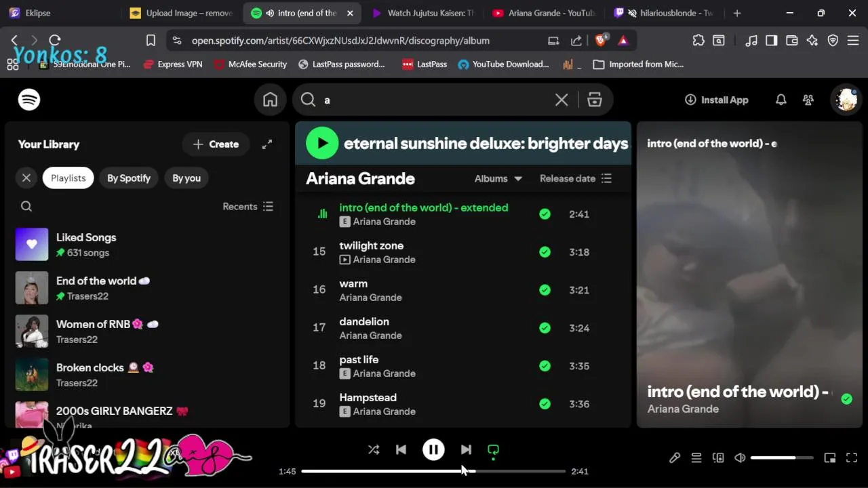Screen dimensions: 868x488
Task: Clear the library filter with X
Action: point(26,178)
